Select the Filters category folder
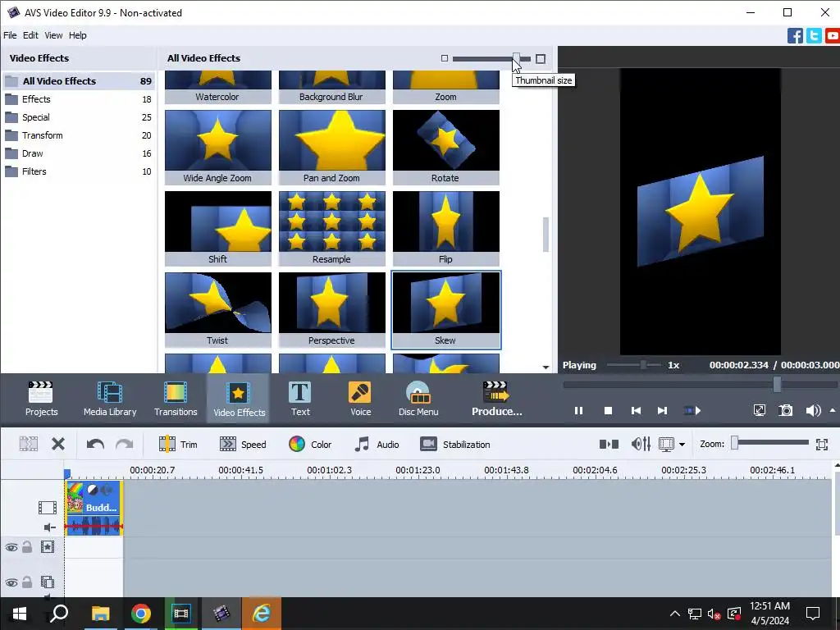The width and height of the screenshot is (840, 630). pyautogui.click(x=78, y=171)
